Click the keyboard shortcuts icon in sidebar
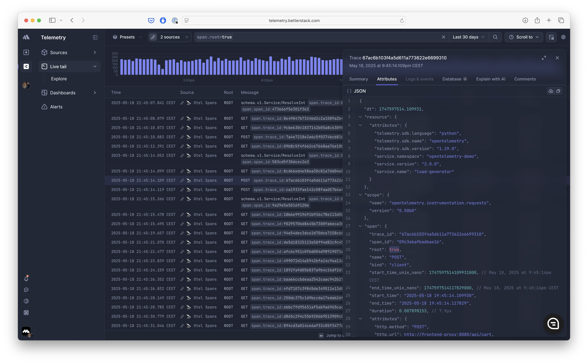Viewport: 588px width, 364px height. 26,312
